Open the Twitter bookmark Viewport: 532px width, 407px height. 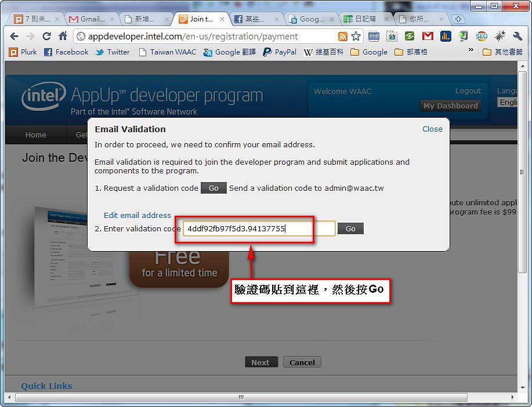click(x=113, y=52)
